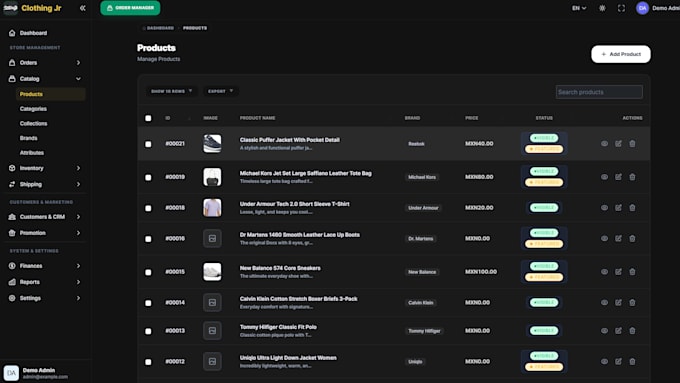The image size is (680, 383).
Task: Enter fullscreen mode icon
Action: 621,8
